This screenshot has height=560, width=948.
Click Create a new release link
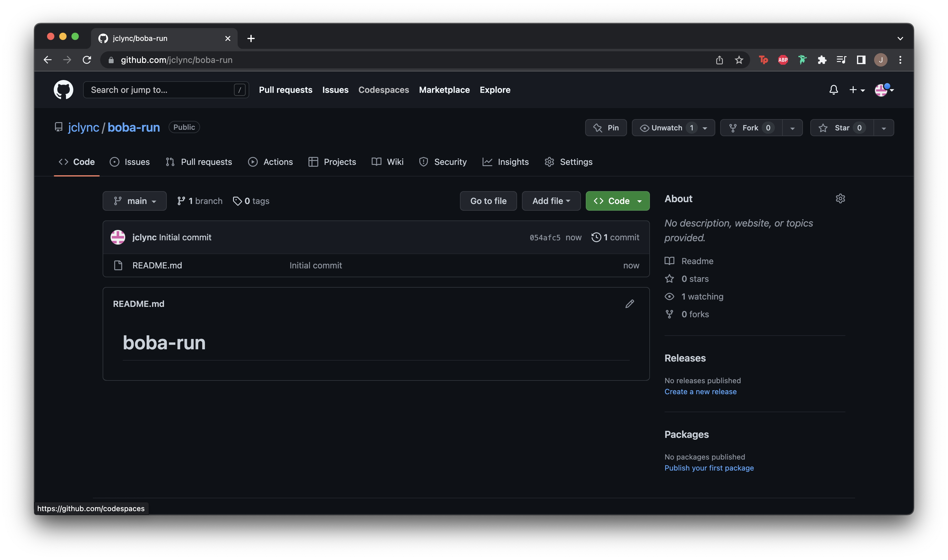pos(701,391)
